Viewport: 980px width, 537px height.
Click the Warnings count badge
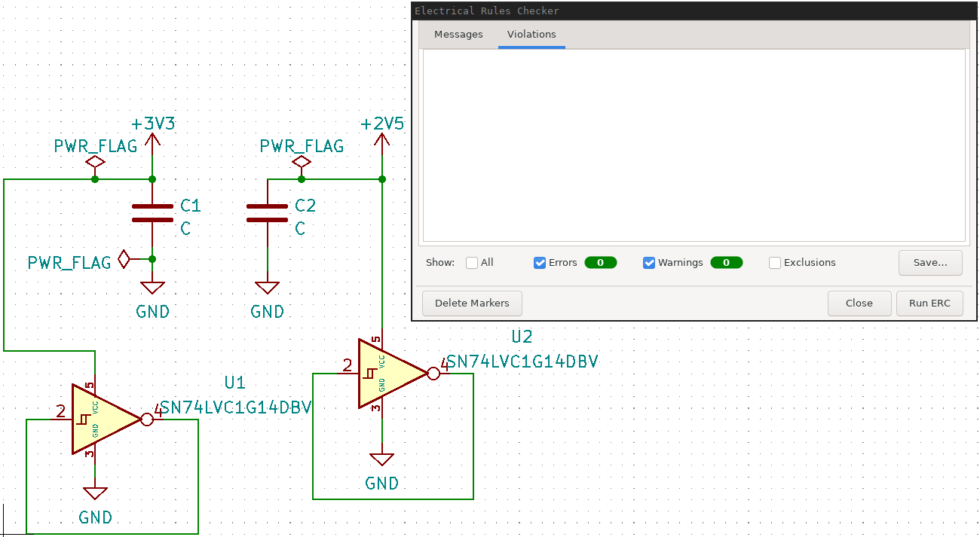point(727,263)
